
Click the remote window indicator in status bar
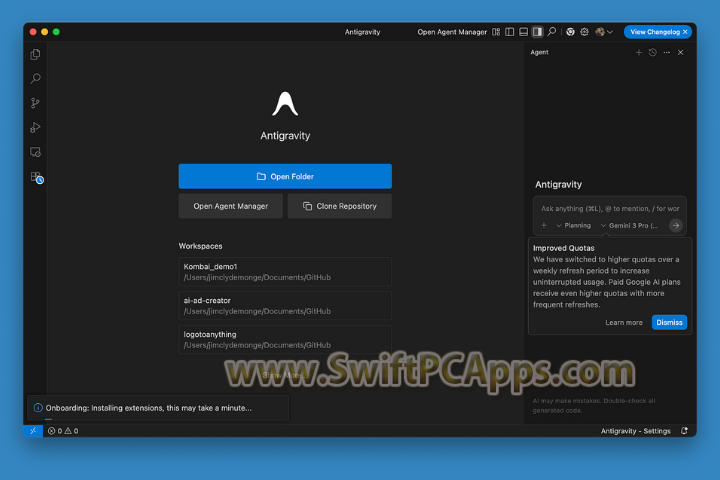(33, 431)
